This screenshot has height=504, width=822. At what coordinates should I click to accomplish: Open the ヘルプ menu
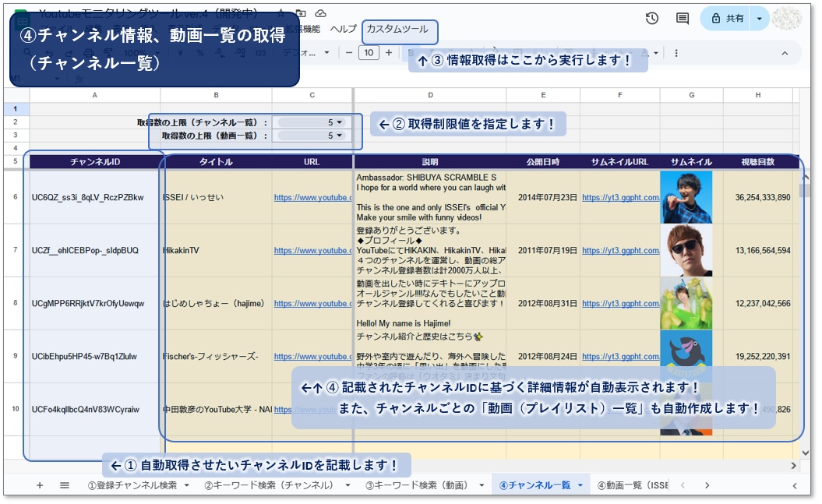(x=343, y=29)
